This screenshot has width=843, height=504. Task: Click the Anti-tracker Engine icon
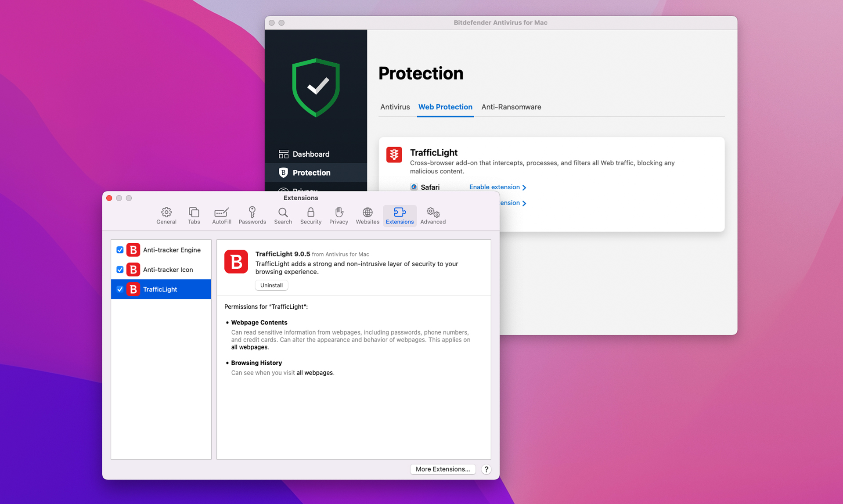[133, 250]
